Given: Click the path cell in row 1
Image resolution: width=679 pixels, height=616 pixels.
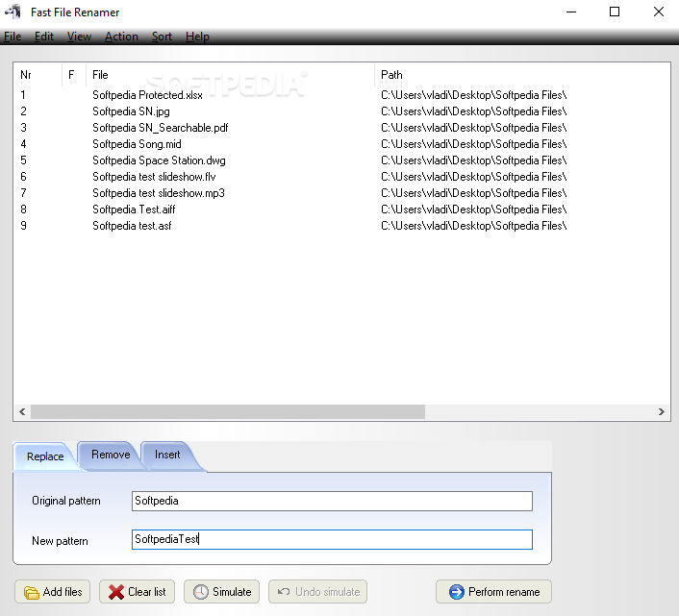Looking at the screenshot, I should coord(474,95).
